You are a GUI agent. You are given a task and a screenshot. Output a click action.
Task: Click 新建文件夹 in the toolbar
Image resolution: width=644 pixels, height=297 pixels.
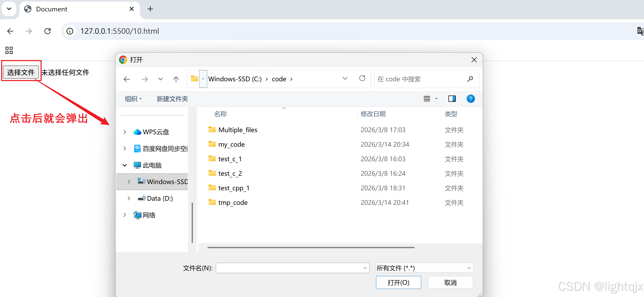tap(172, 99)
